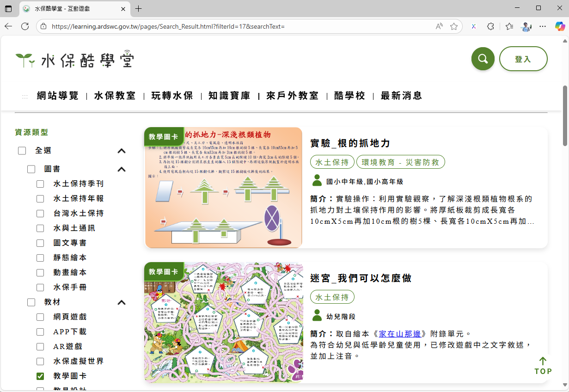The height and width of the screenshot is (392, 569).
Task: Click the read aloud icon in address bar
Action: click(439, 26)
